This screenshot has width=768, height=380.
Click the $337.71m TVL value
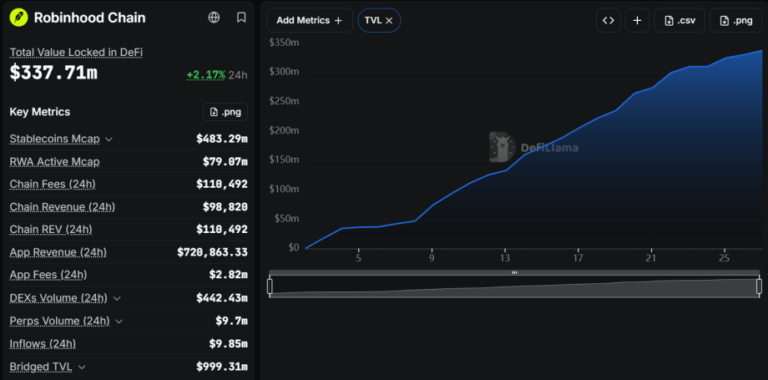point(54,73)
